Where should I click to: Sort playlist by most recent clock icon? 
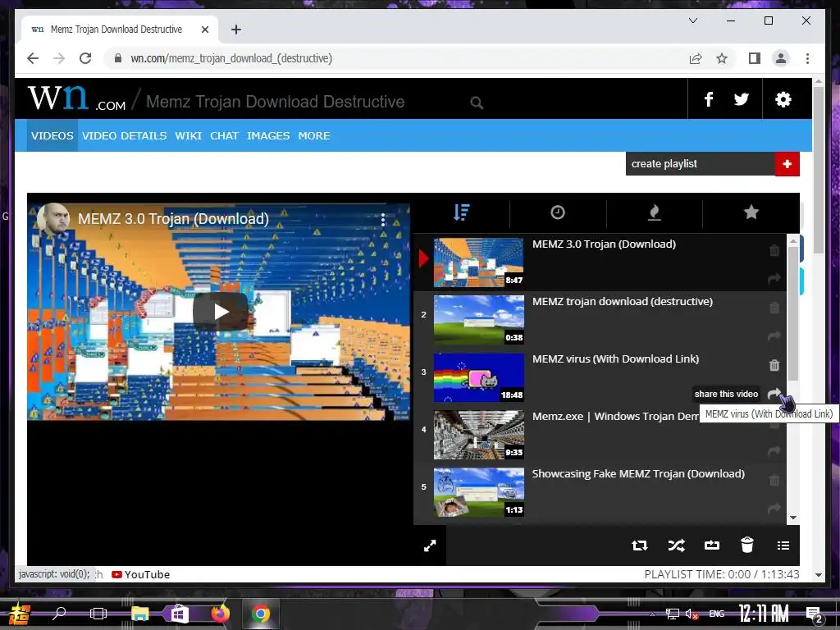click(558, 212)
